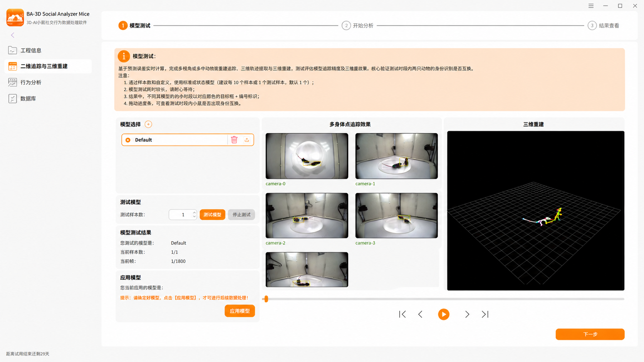Collapse the sidebar with the back chevron
644x362 pixels.
point(13,35)
